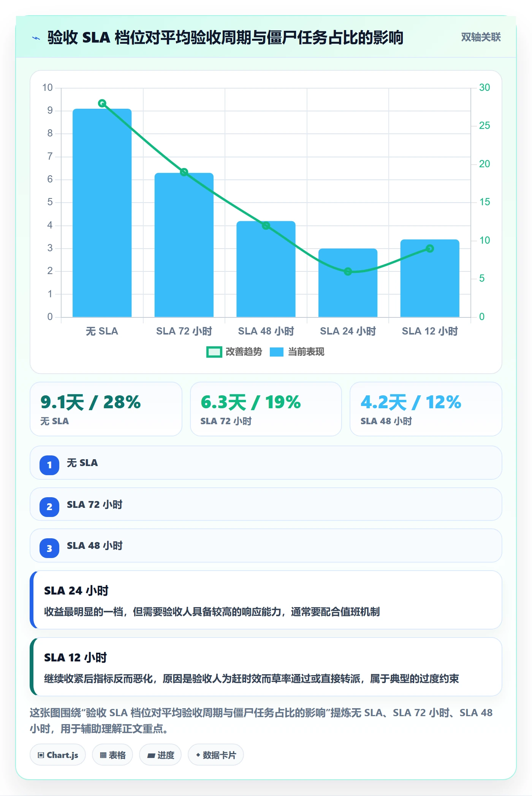
Task: Click the x-axis label SLA 24 小时
Action: coord(348,331)
